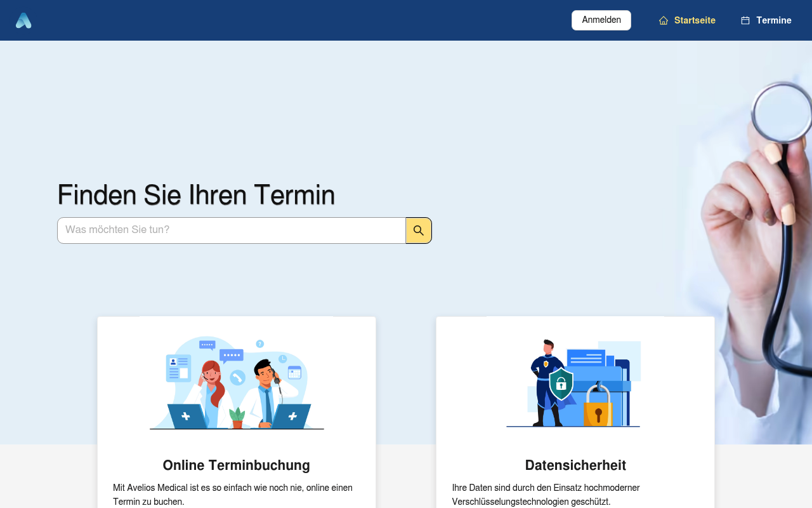
Task: Click the text starting "Ihre Daten sind durch"
Action: click(546, 495)
